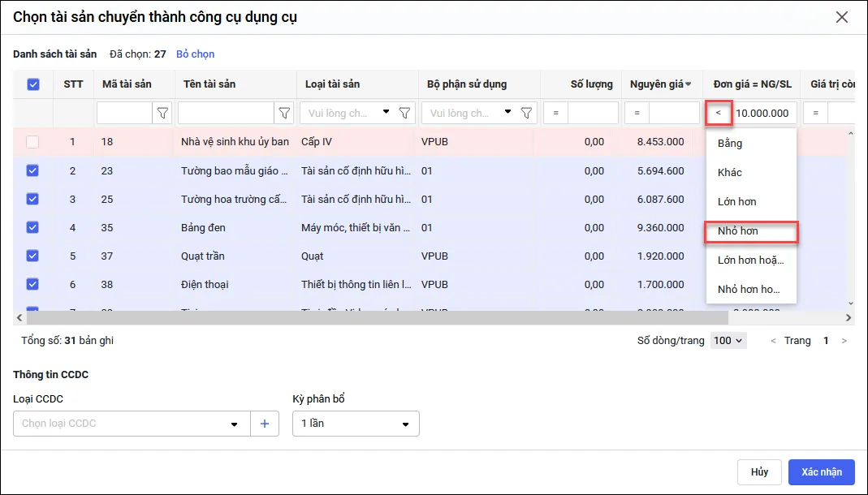Click the Bỏ chọn link
The width and height of the screenshot is (868, 495).
195,54
